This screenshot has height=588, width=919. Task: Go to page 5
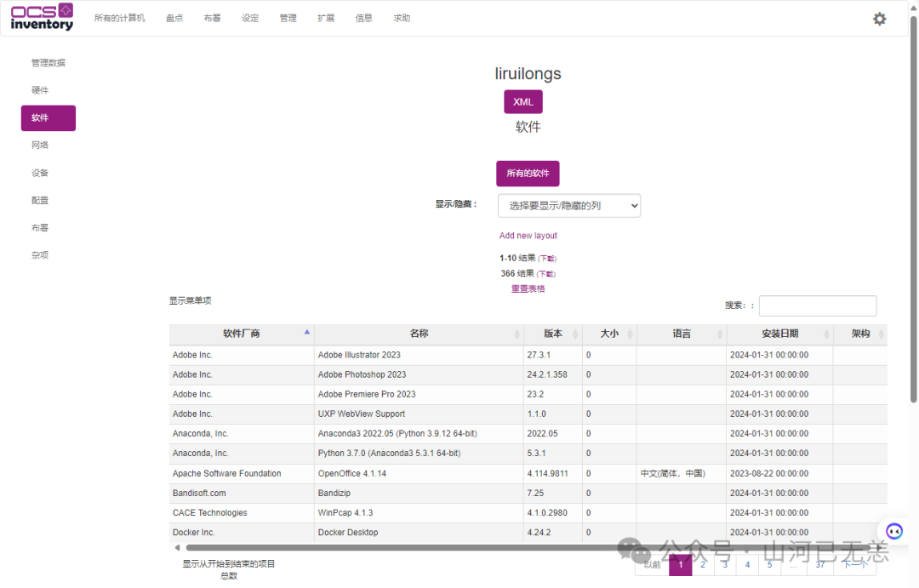pos(769,564)
